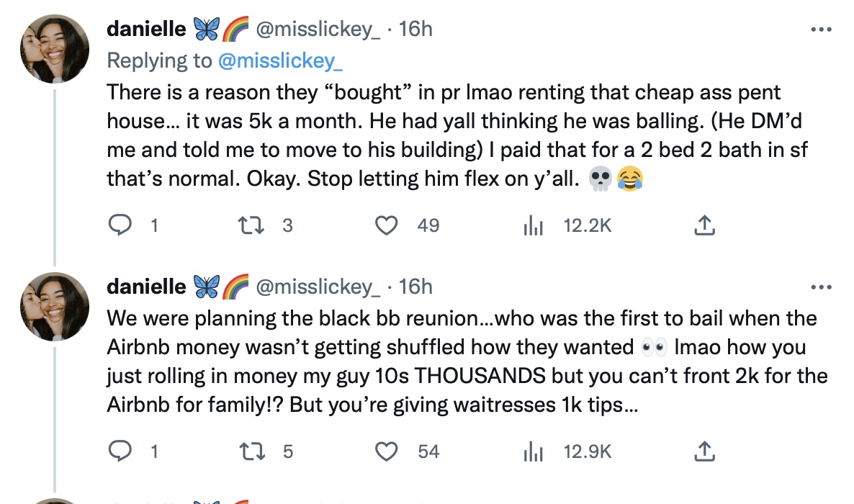The width and height of the screenshot is (854, 504).
Task: Reply to the Airbnb reunion tweet
Action: click(x=119, y=451)
